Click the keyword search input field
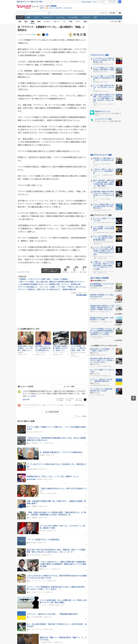 [x=32, y=13]
